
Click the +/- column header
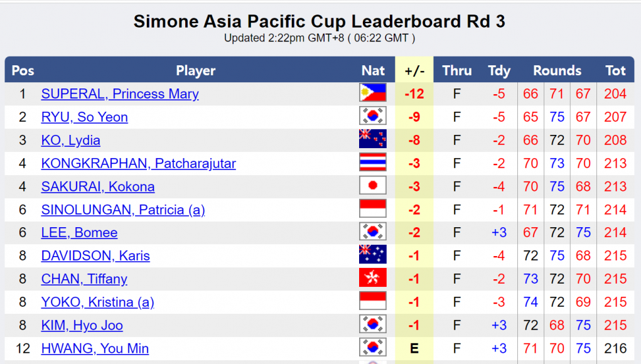(414, 71)
